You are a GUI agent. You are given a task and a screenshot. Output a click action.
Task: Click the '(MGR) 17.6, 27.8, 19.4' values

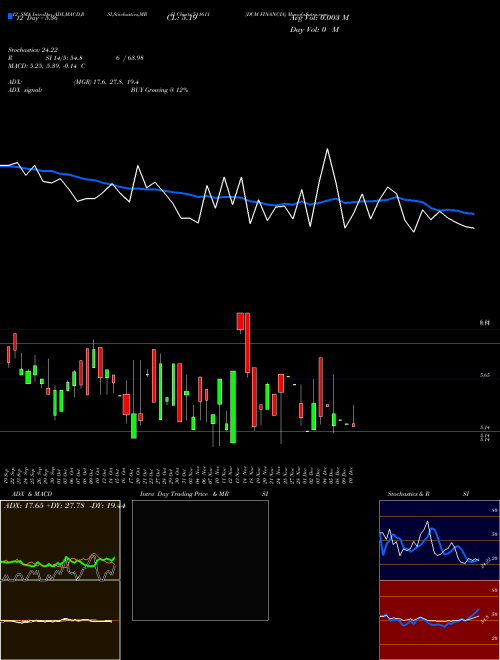pyautogui.click(x=106, y=82)
